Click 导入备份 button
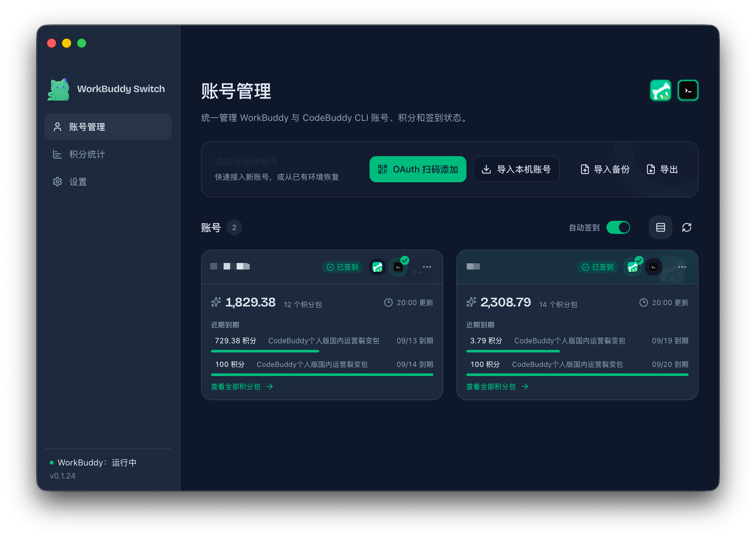The height and width of the screenshot is (539, 756). pyautogui.click(x=605, y=169)
